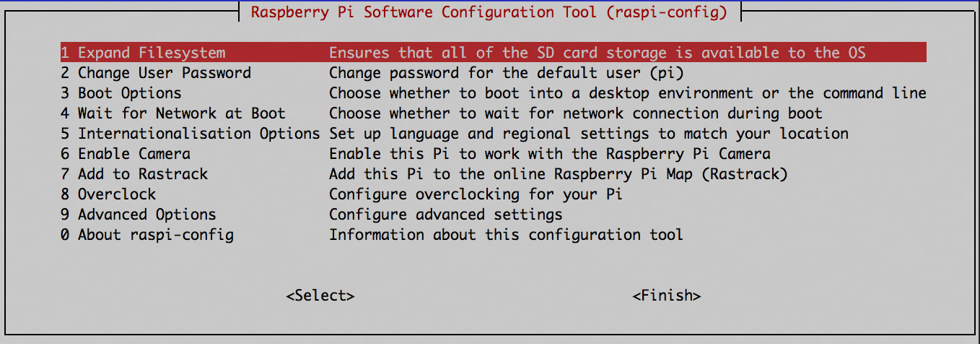Image resolution: width=980 pixels, height=344 pixels.
Task: Open the Overclock menu item
Action: coord(108,194)
